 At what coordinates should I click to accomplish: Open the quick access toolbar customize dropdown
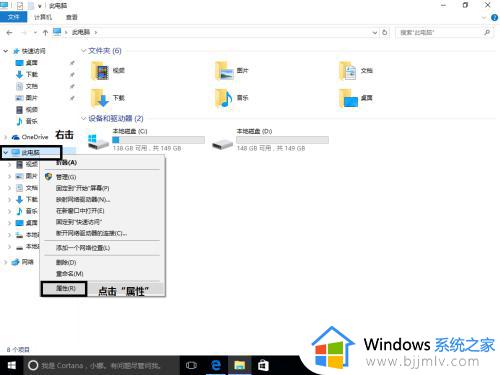click(x=40, y=6)
